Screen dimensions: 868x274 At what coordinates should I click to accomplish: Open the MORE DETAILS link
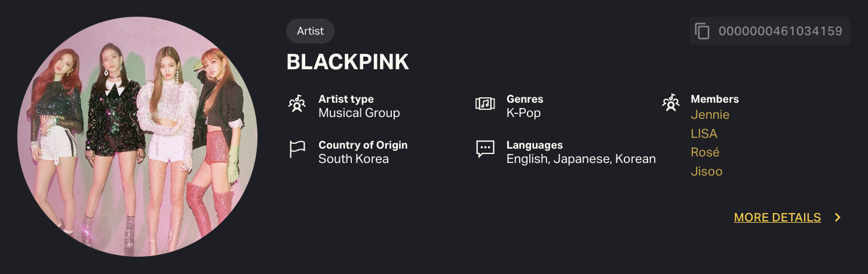tap(777, 217)
